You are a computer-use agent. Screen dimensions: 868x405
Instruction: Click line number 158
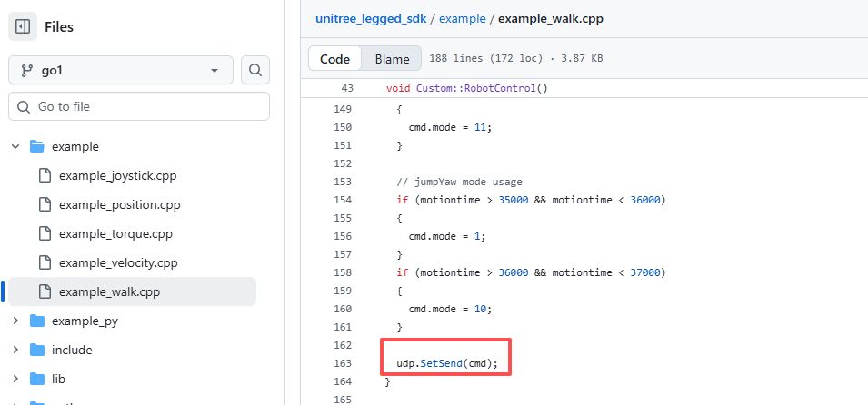point(343,272)
